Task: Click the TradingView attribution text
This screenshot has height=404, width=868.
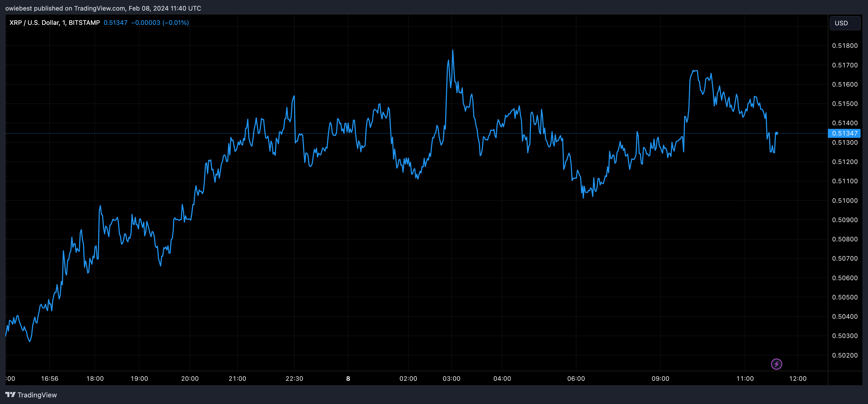Action: tap(40, 395)
